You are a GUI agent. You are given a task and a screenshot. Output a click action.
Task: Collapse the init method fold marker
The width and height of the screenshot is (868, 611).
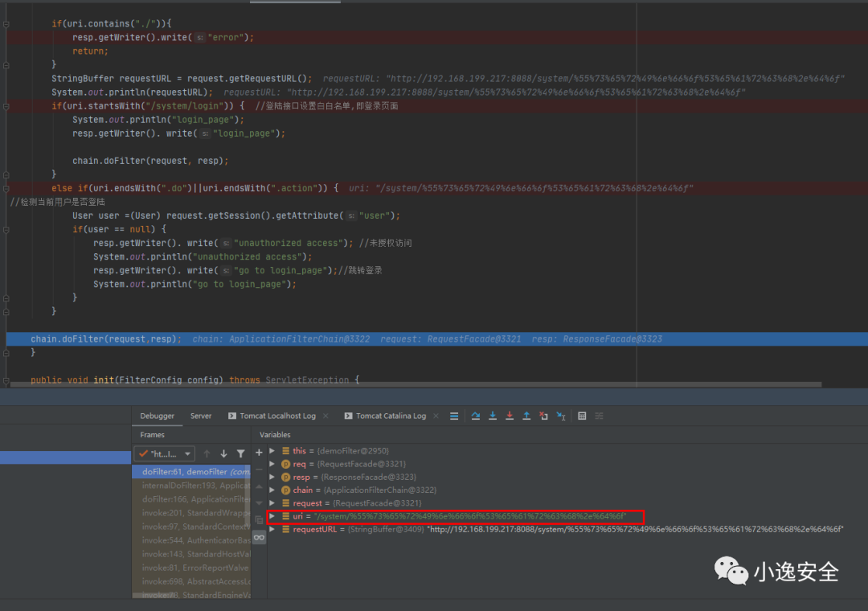click(6, 380)
